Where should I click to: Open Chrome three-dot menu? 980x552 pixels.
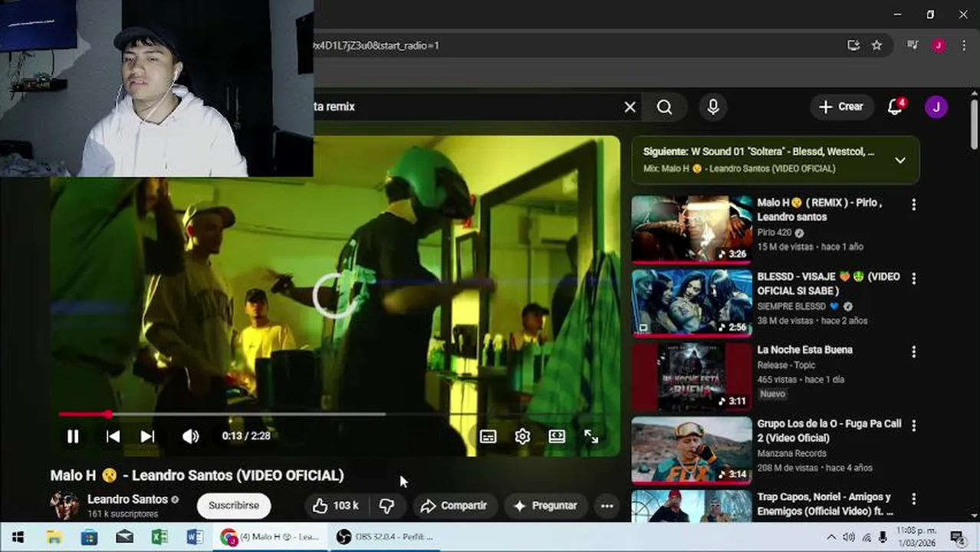tap(964, 46)
